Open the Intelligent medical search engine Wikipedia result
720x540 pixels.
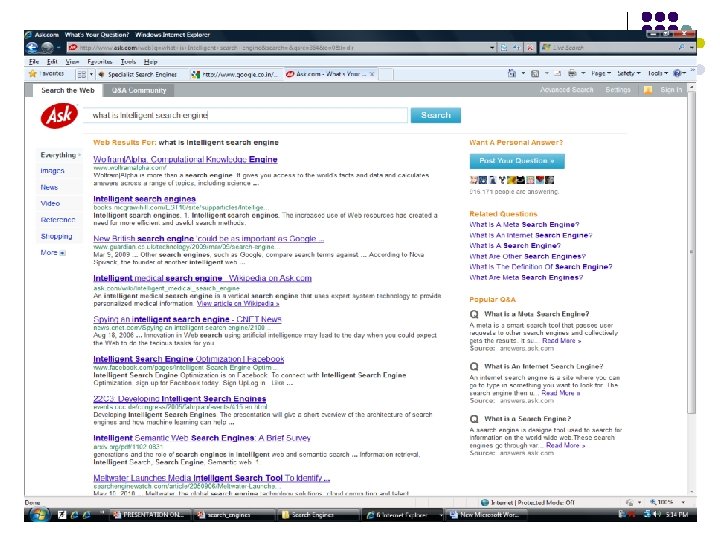(202, 278)
